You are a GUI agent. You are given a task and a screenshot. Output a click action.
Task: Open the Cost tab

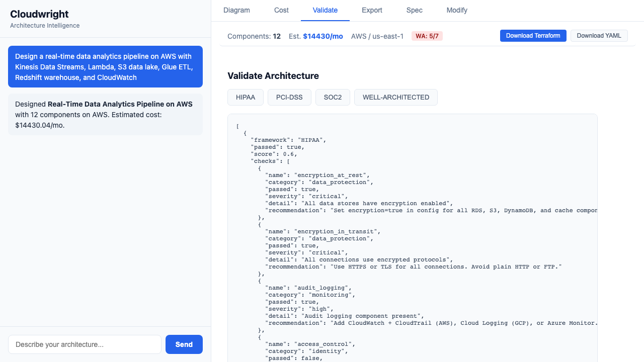tap(281, 10)
